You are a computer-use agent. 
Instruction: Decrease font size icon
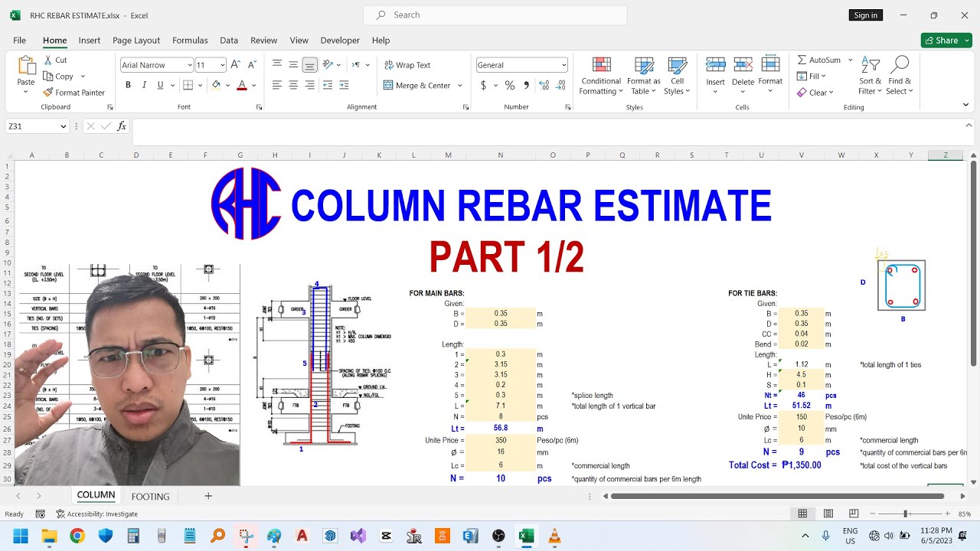click(x=253, y=65)
